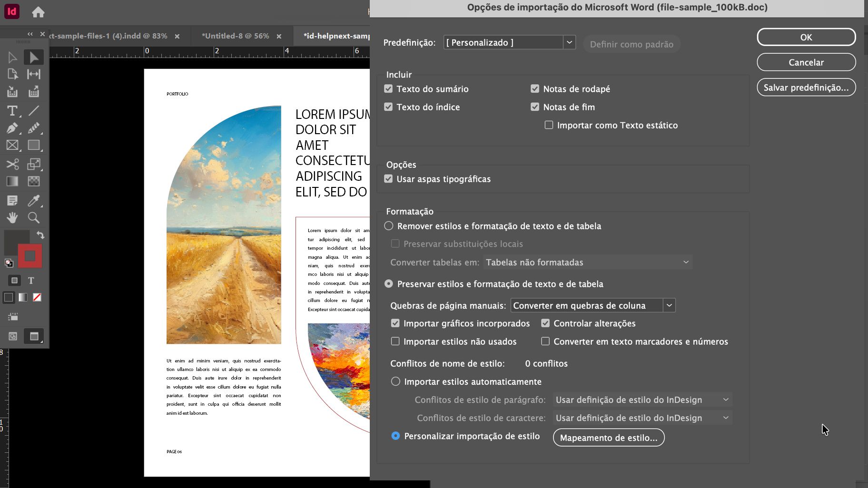Select Importar estilos automaticamente radio
The image size is (868, 488).
(x=395, y=381)
